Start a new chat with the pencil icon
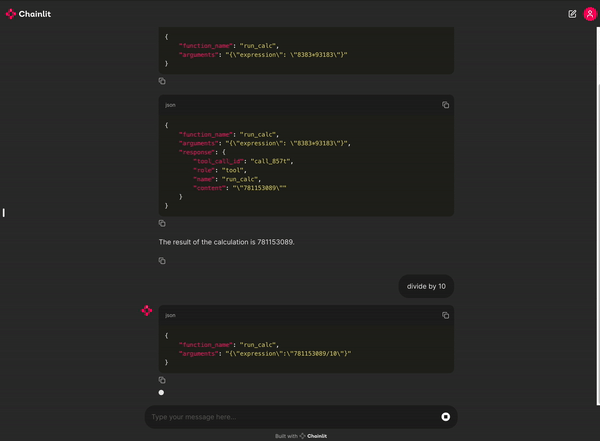The width and height of the screenshot is (600, 441). pos(572,14)
